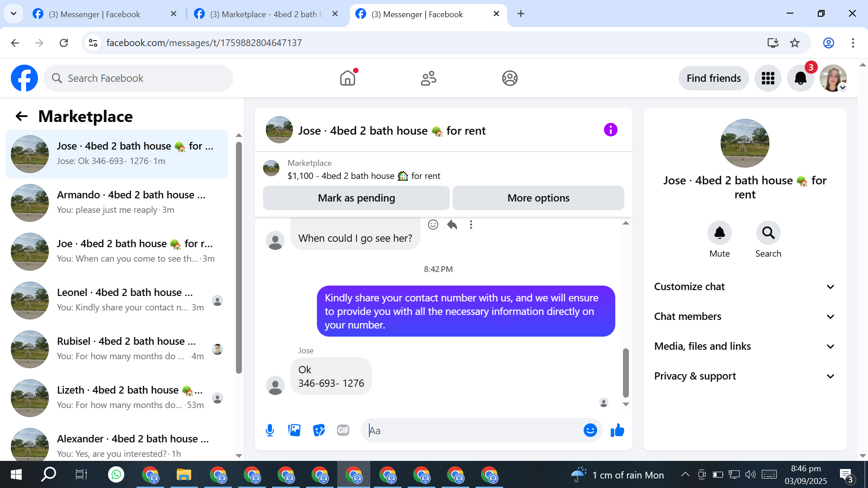Choose a GIF
The width and height of the screenshot is (868, 488).
coord(343,431)
